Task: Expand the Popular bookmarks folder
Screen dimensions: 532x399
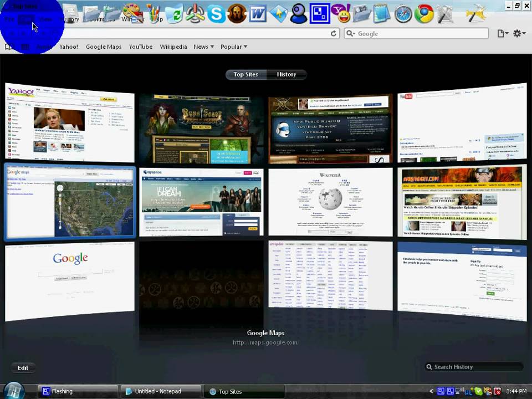Action: (x=234, y=47)
